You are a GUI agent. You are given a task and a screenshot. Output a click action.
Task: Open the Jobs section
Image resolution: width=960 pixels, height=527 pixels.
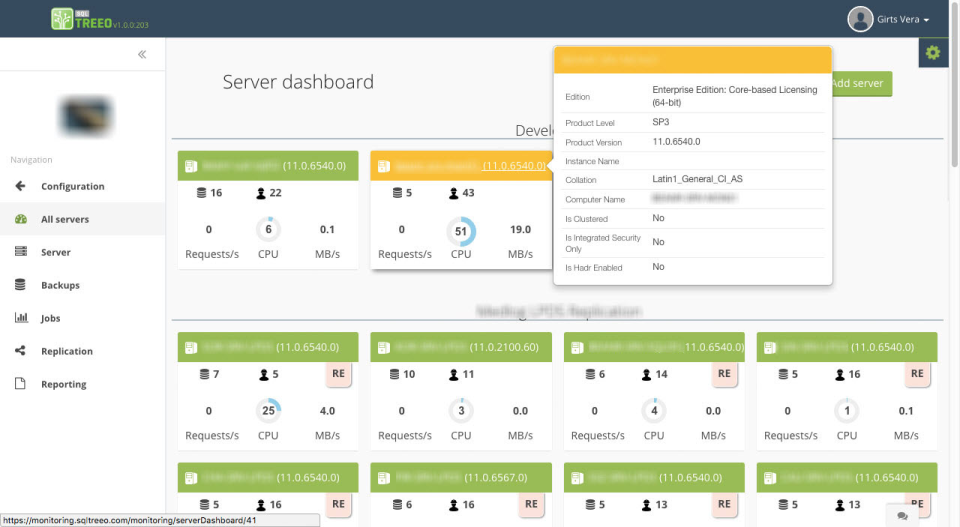50,318
